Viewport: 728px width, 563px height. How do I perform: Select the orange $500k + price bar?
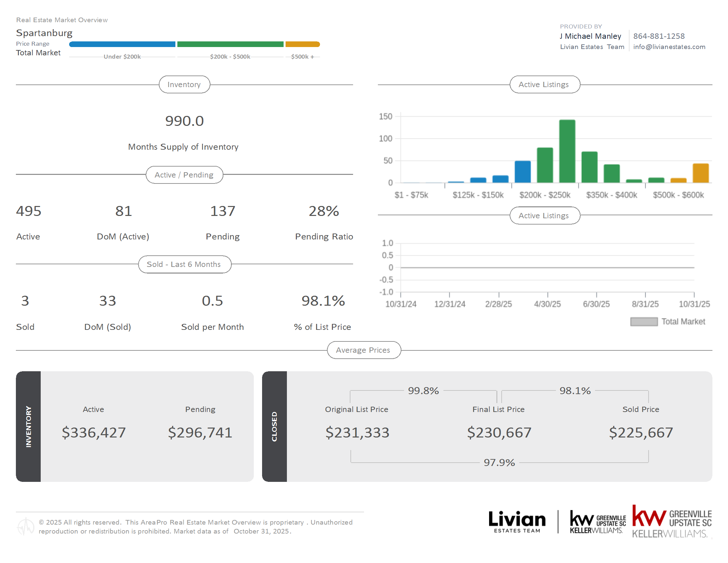pos(302,44)
